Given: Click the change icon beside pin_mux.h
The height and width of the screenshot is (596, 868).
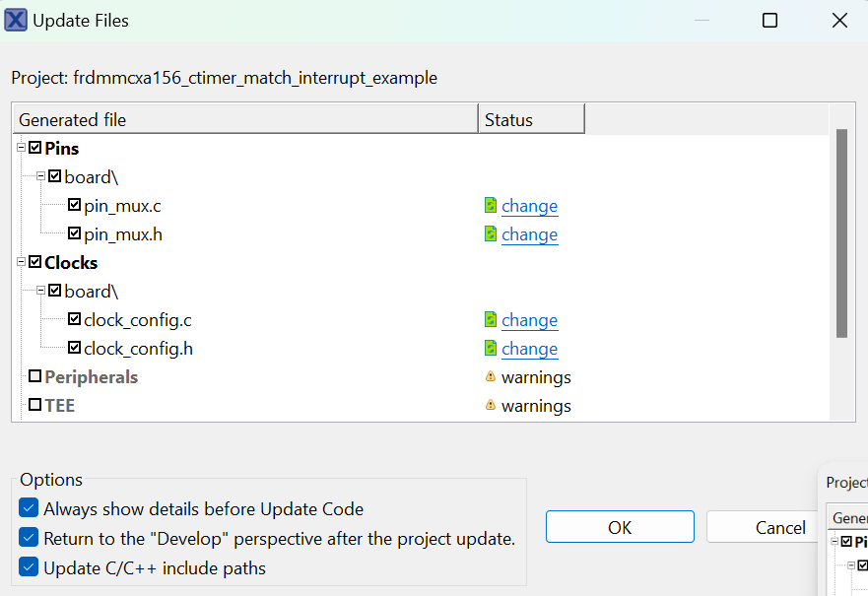Looking at the screenshot, I should (491, 234).
